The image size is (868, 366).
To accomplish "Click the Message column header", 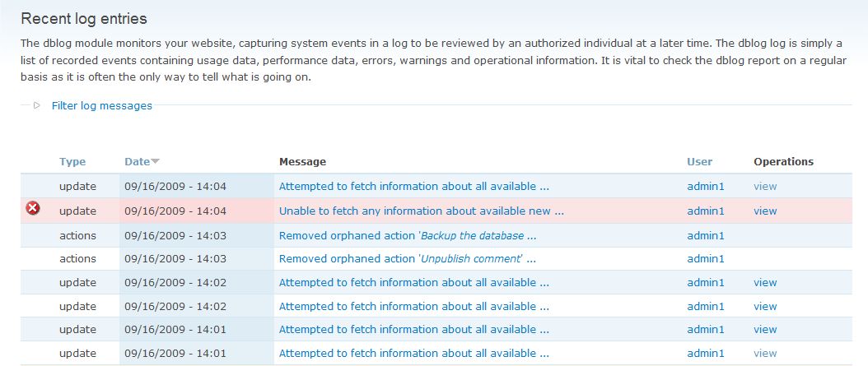I will pos(302,162).
